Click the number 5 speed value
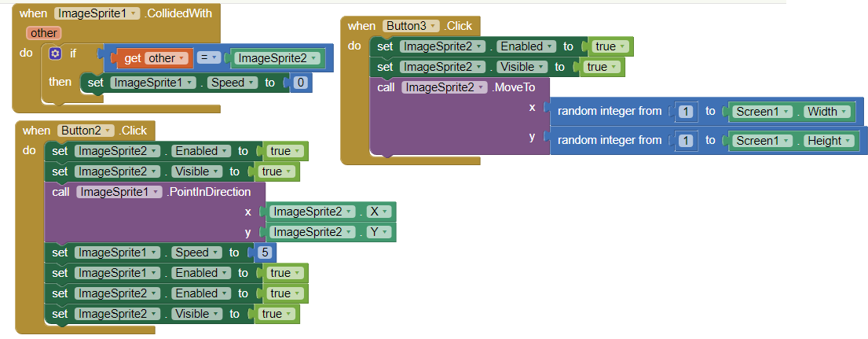Viewport: 868px width, 339px height. [263, 252]
